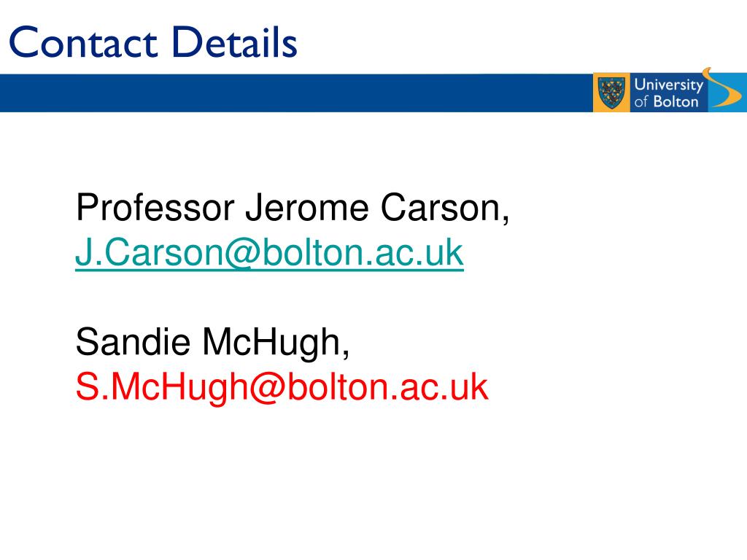Open the J.Carson@bolton.ac.uk email link
This screenshot has height=560, width=747.
[270, 252]
